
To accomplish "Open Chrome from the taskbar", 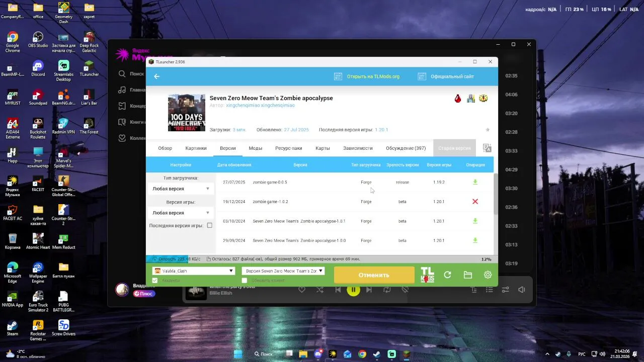I will (x=362, y=354).
